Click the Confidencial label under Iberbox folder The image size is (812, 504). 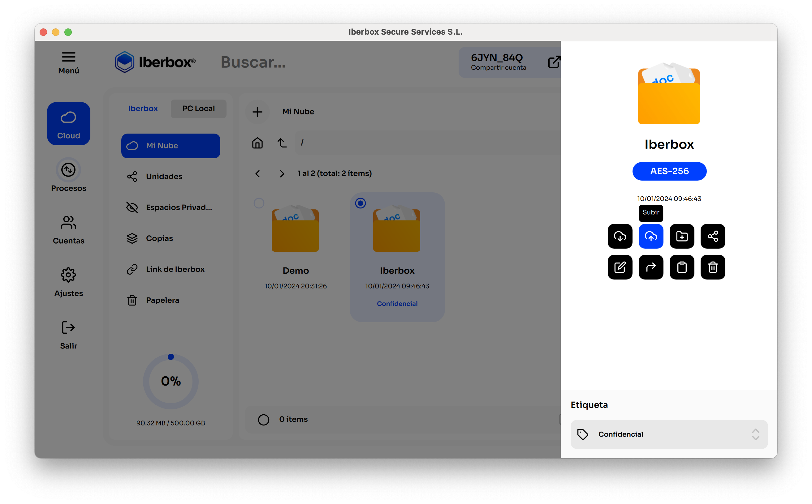coord(397,304)
